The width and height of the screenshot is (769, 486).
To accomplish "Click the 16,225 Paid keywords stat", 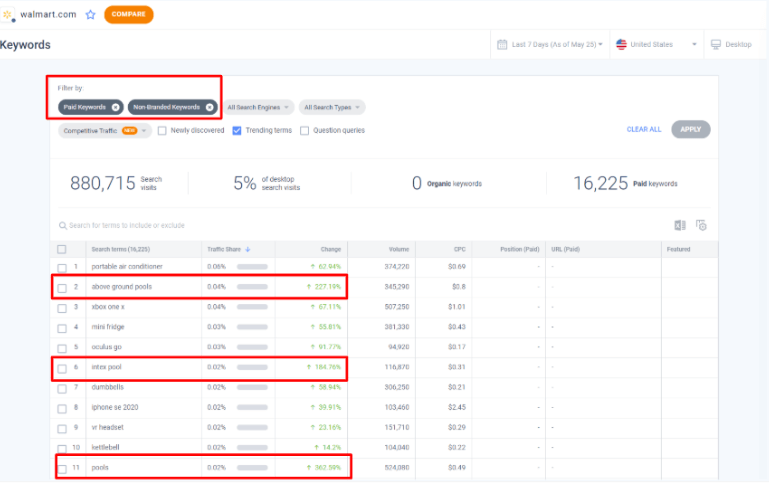I will tap(625, 183).
